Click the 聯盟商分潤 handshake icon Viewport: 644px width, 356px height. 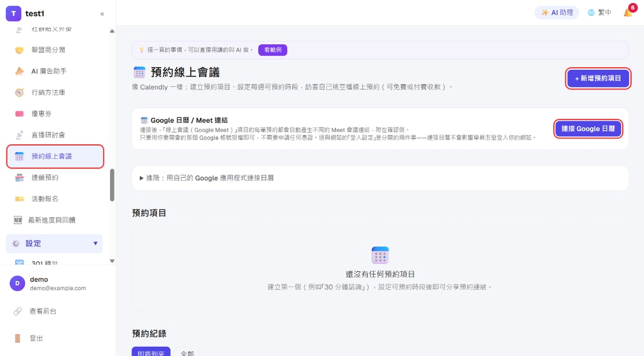[x=19, y=50]
